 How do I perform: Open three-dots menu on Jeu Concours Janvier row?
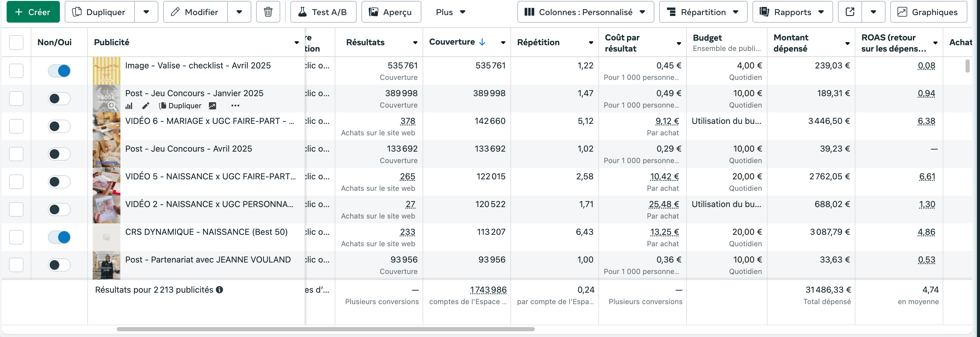click(235, 106)
